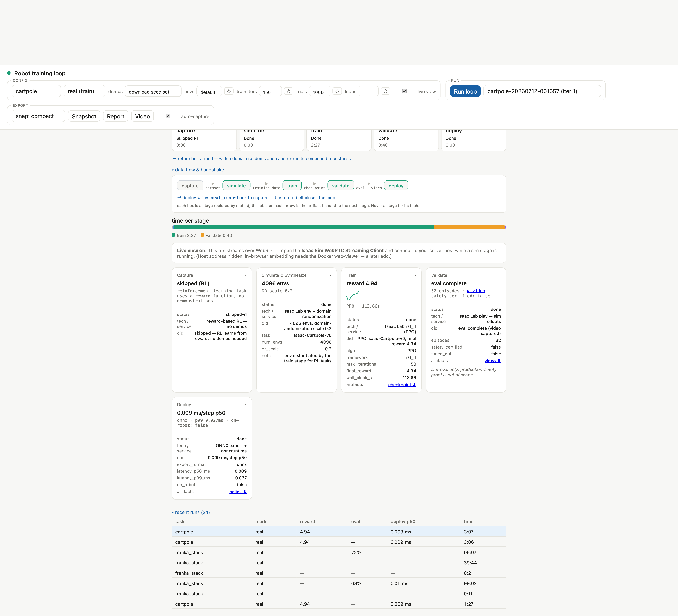
Task: Select the franka_stack run with time 0:11
Action: [339, 593]
